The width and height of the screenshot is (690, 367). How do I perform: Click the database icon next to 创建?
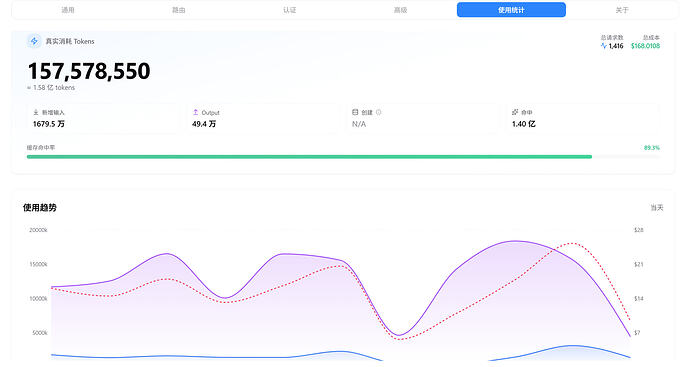(x=355, y=112)
